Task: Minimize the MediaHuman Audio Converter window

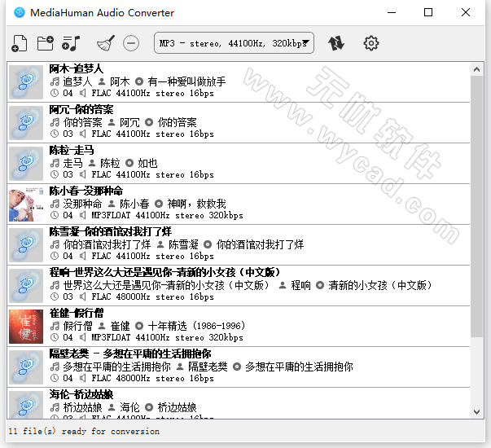Action: coord(392,13)
